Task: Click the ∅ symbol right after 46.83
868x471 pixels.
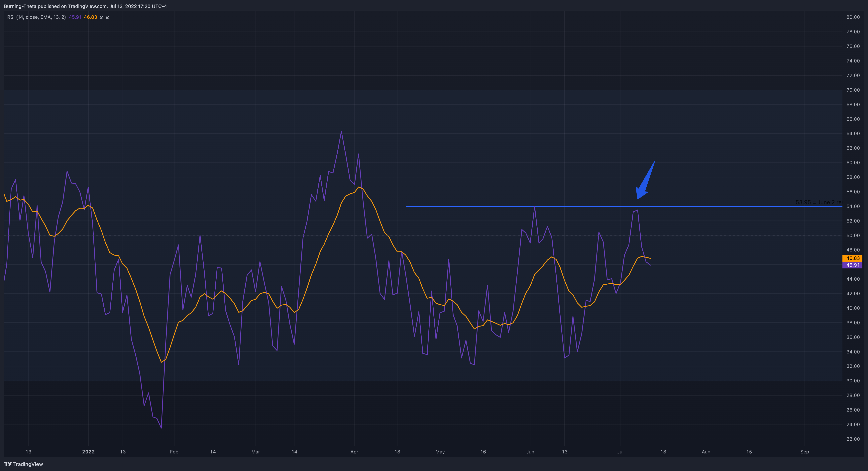Action: pos(101,17)
